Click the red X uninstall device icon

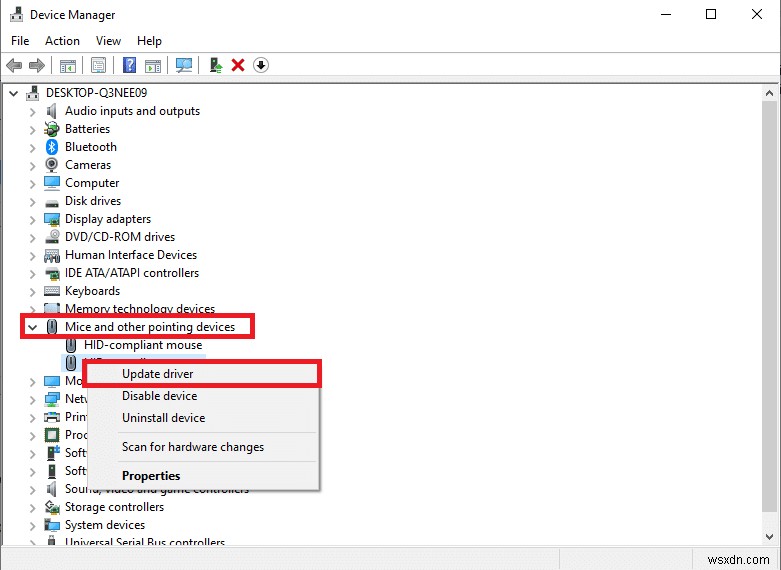[x=238, y=65]
